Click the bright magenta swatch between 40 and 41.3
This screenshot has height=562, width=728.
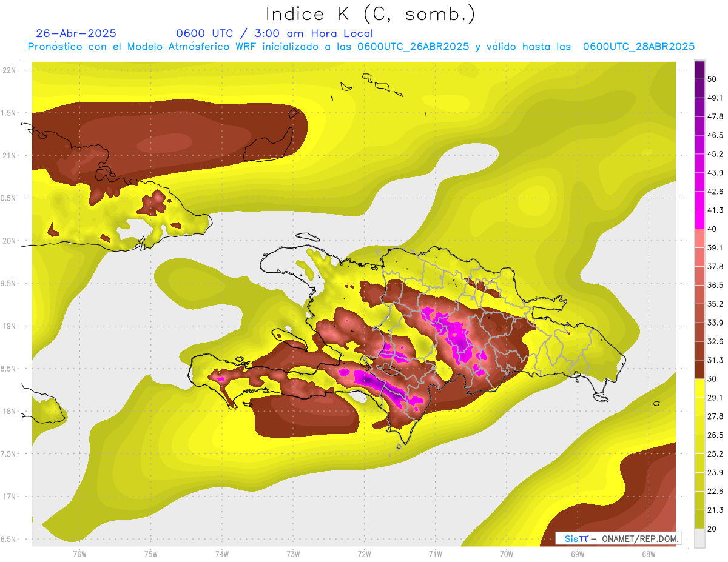699,219
